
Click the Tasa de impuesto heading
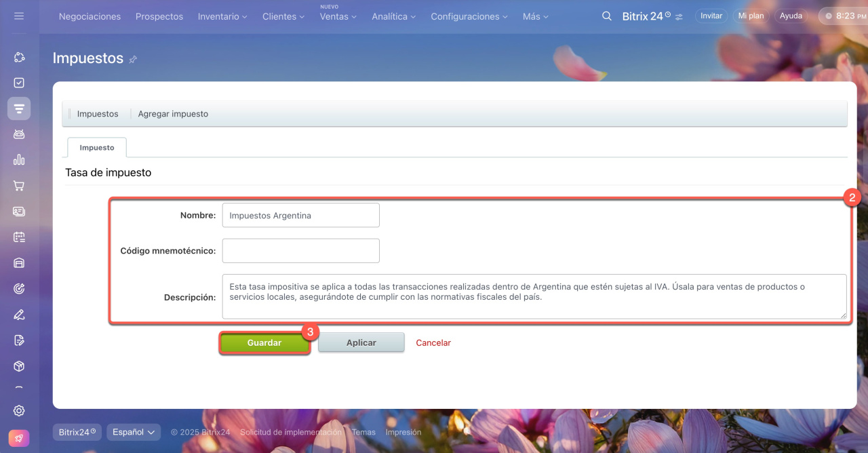pos(108,173)
